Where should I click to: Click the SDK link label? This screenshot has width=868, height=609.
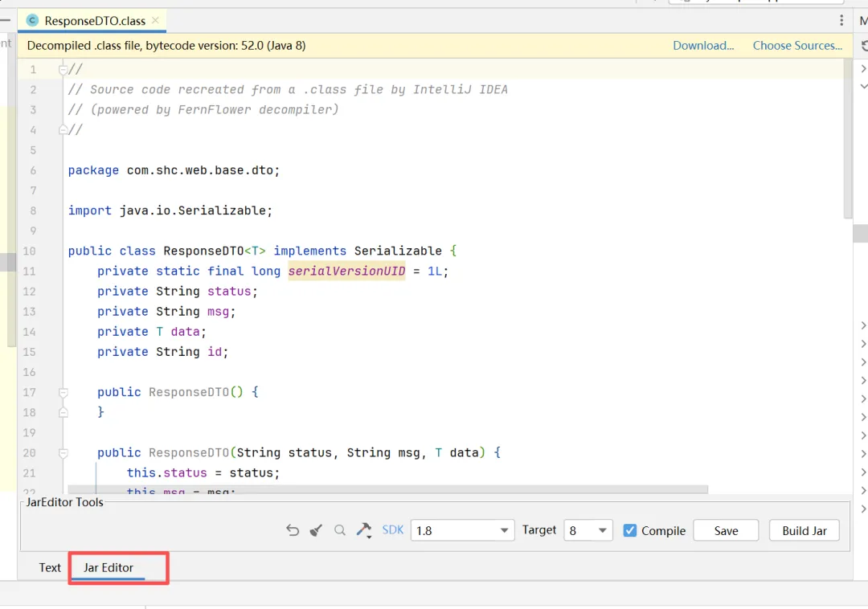[392, 530]
